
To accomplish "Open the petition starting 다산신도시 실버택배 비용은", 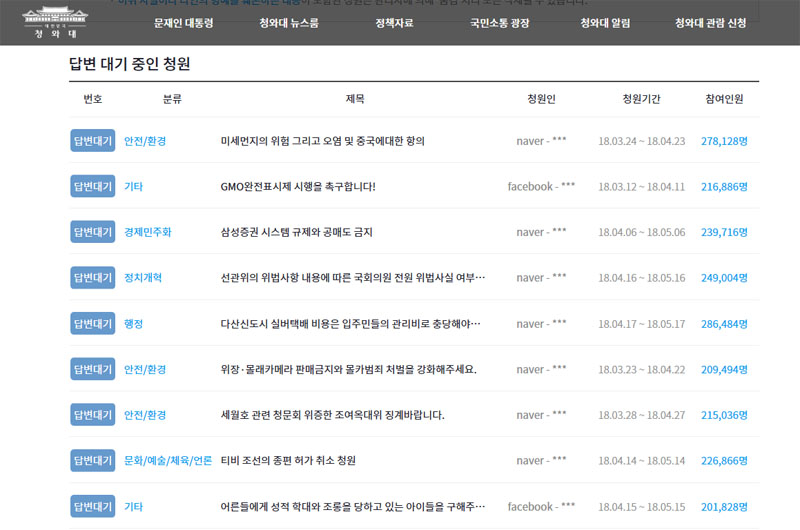I will point(351,323).
